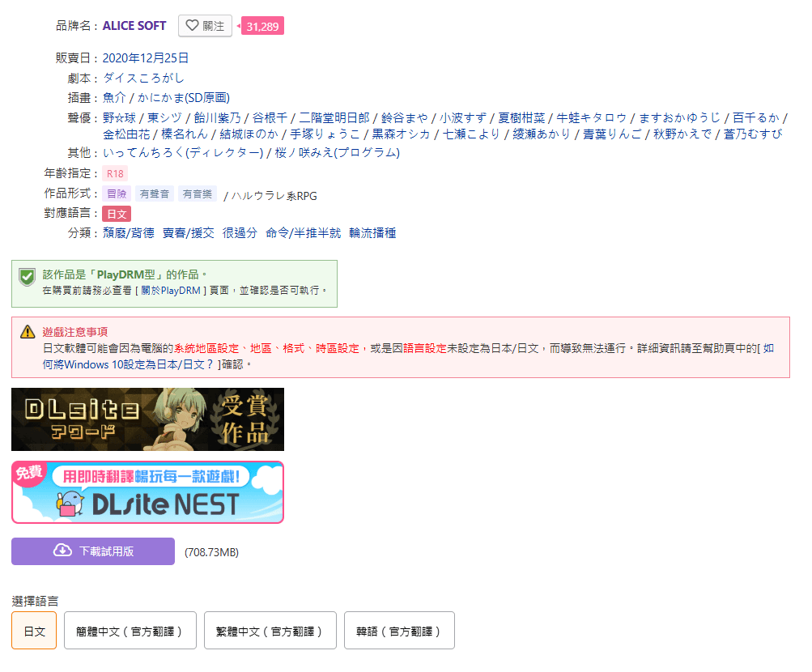
Task: Open director いってんちろく link
Action: (183, 153)
